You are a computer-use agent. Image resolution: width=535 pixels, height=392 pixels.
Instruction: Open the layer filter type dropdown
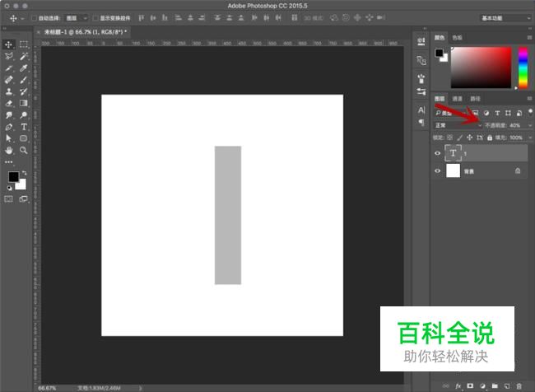449,113
